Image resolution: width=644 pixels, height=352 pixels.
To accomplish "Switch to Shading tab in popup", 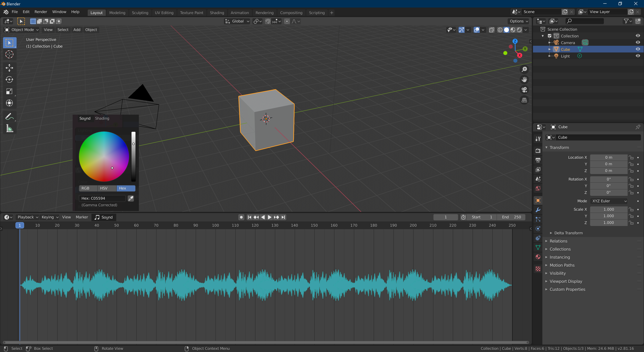I will [102, 118].
